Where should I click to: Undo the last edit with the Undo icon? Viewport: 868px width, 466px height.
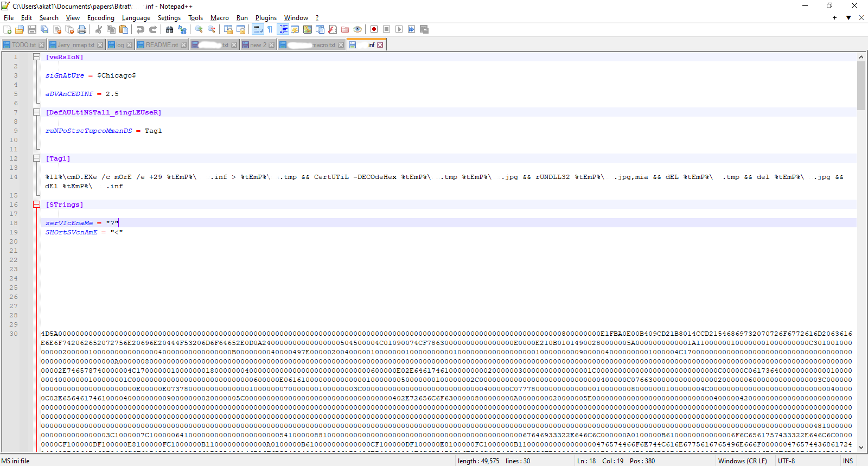141,29
